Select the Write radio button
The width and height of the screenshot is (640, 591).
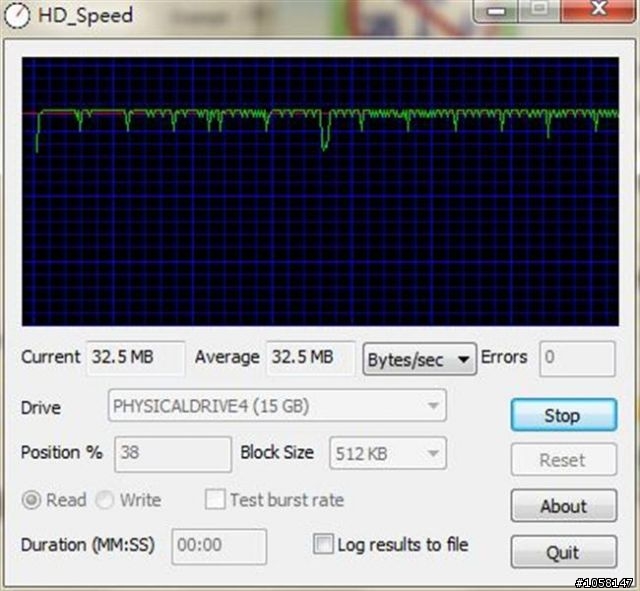[104, 500]
